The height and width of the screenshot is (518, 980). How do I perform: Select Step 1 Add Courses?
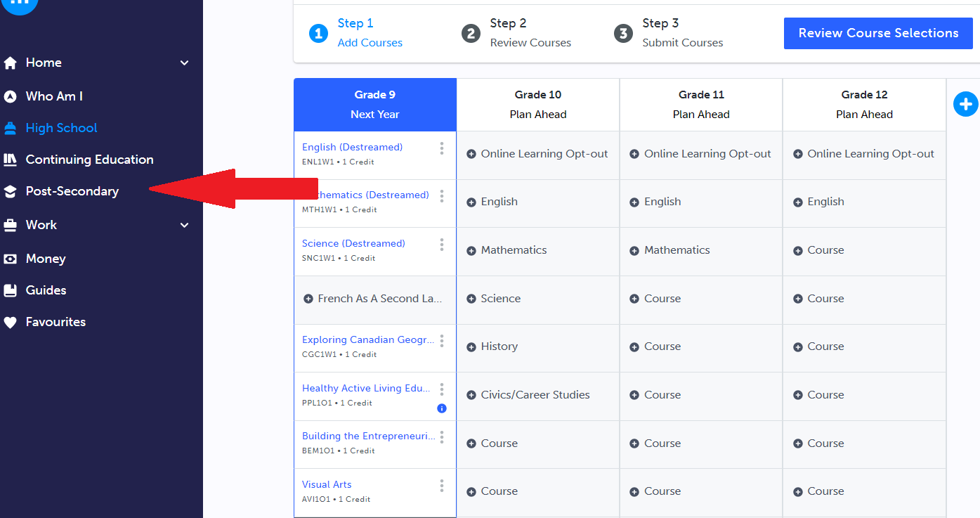pyautogui.click(x=356, y=33)
